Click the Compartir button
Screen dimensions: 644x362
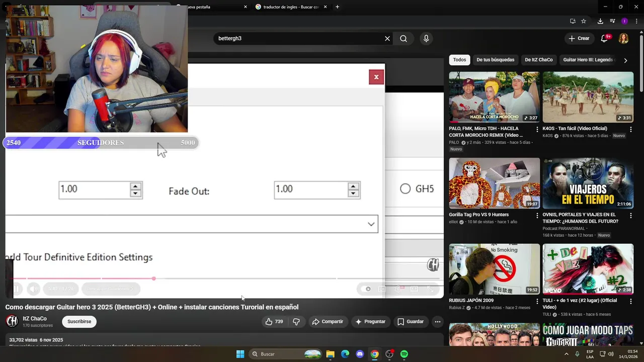(x=327, y=322)
